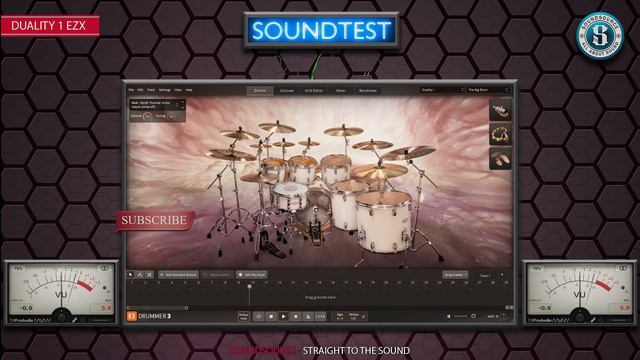
Task: Click the timeline zoom scrollbar
Action: click(x=157, y=308)
